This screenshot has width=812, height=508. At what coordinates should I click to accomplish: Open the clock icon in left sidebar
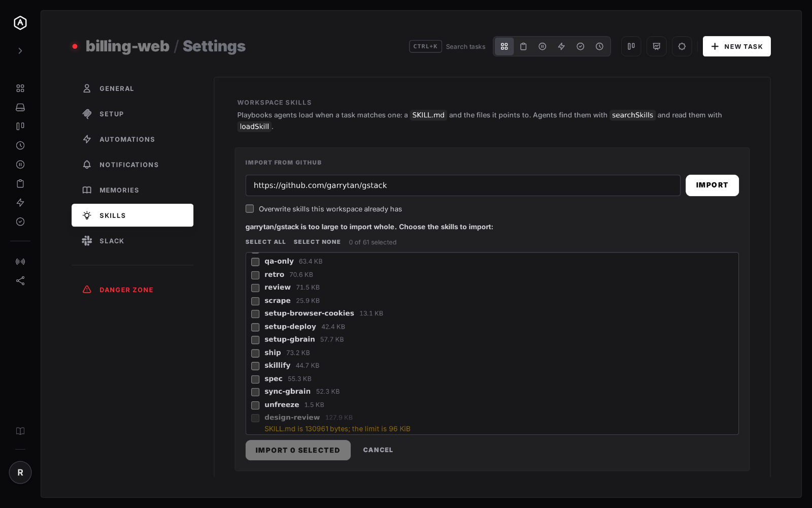tap(20, 145)
